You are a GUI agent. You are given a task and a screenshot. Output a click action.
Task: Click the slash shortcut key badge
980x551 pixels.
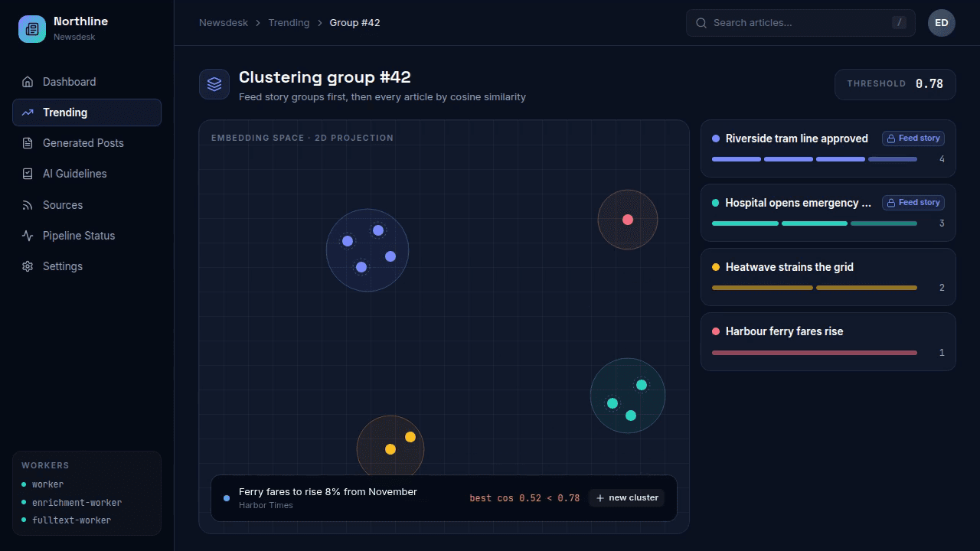(899, 23)
